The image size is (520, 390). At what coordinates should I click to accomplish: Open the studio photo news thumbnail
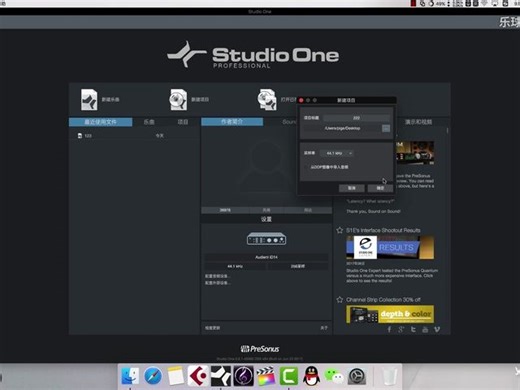click(x=415, y=153)
